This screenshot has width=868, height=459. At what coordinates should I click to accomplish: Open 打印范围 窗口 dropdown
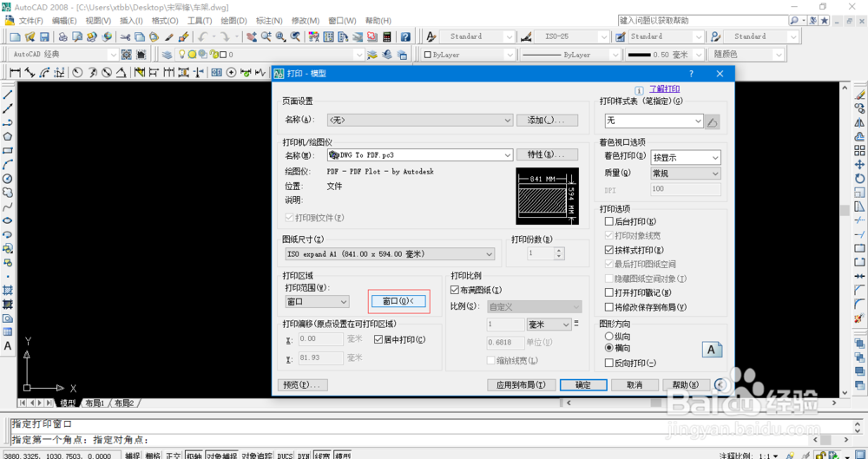point(316,302)
